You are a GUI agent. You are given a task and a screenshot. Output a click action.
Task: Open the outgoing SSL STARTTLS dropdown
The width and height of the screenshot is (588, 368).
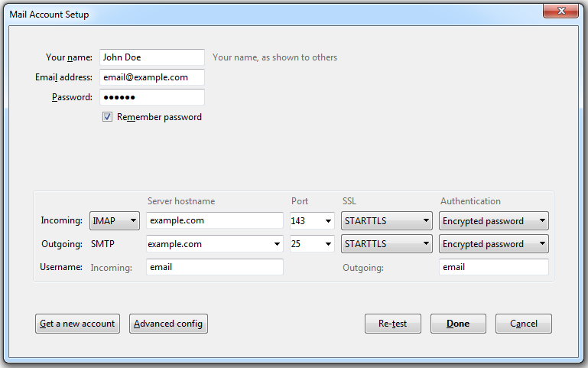386,244
